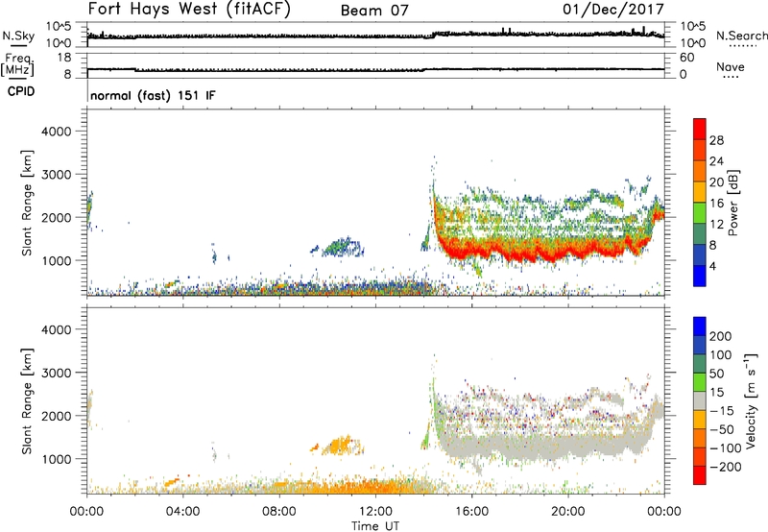
Task: Click the '28' Power colorbar tick label
Action: (x=716, y=140)
